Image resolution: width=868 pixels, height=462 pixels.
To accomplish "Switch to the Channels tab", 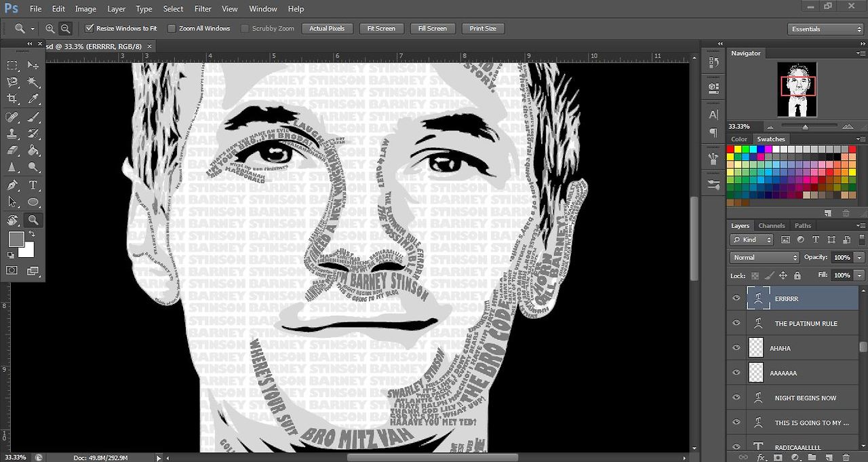I will point(772,226).
